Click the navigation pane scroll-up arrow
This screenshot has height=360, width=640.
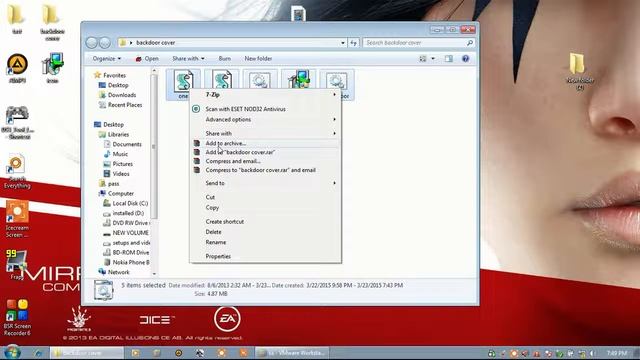point(154,71)
